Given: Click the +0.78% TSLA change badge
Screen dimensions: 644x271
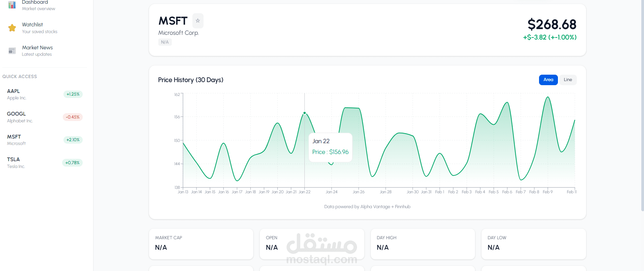Looking at the screenshot, I should (x=72, y=163).
